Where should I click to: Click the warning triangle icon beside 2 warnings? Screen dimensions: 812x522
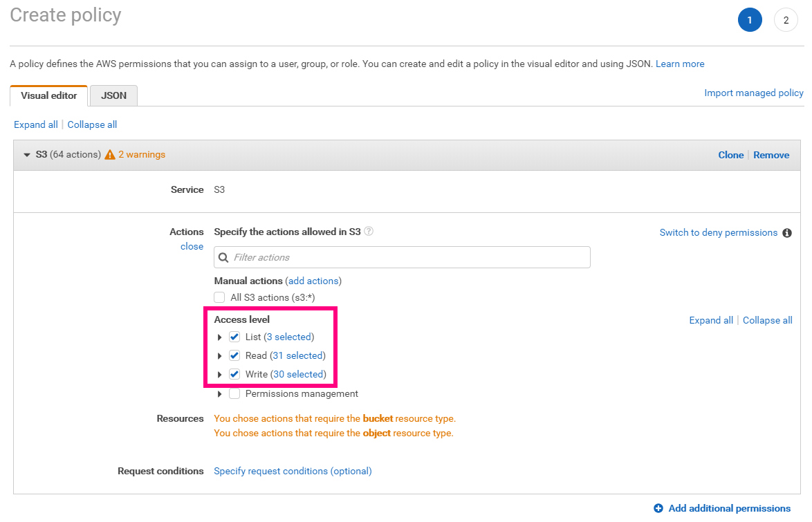click(110, 154)
